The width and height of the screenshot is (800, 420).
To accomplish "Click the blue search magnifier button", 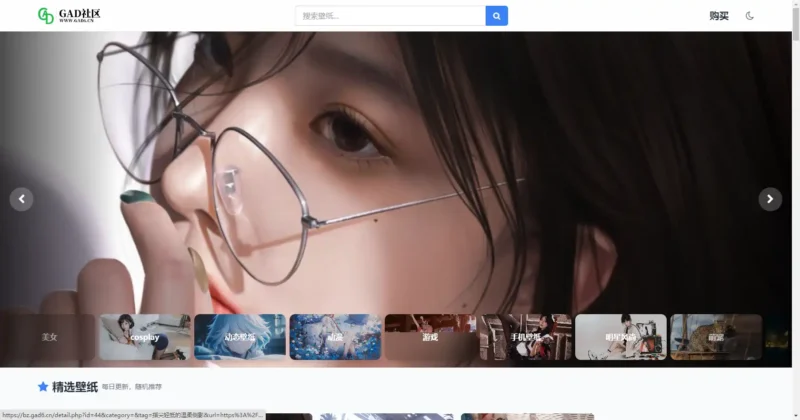I will (496, 16).
